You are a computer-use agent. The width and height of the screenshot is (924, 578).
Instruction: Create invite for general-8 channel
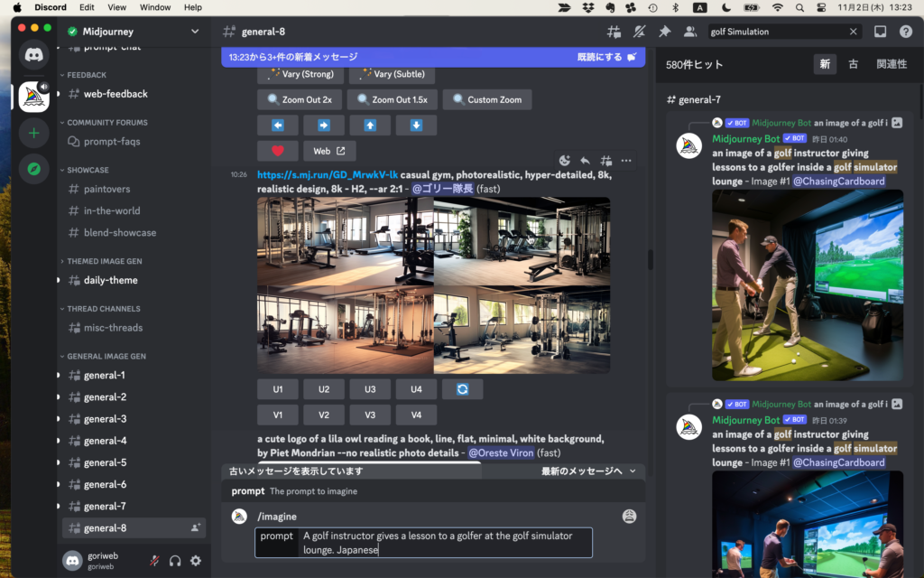pos(195,527)
